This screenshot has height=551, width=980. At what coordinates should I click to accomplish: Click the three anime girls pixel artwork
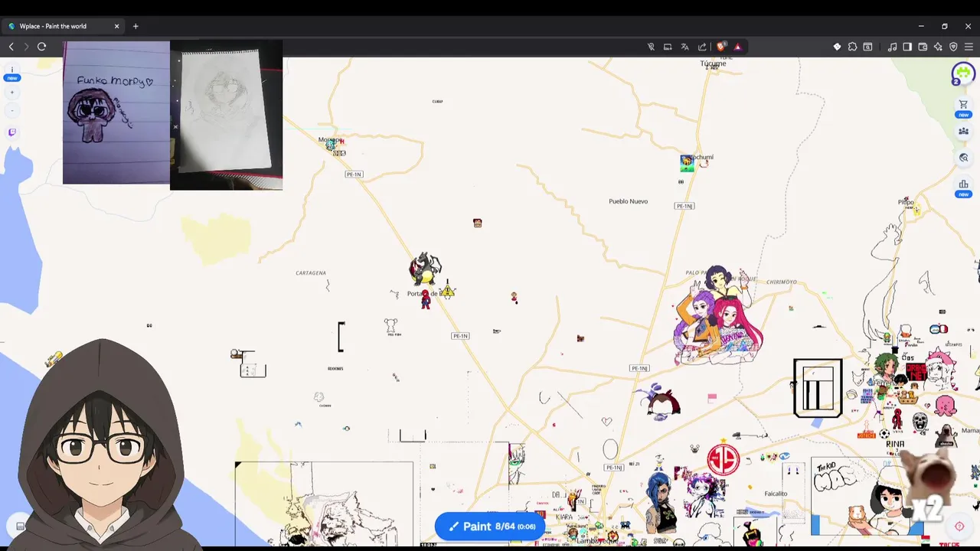point(717,315)
